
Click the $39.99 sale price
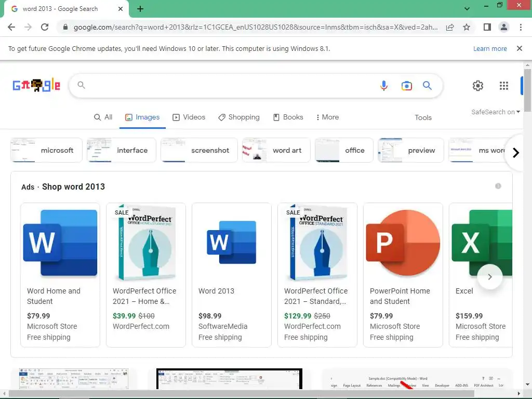point(124,316)
